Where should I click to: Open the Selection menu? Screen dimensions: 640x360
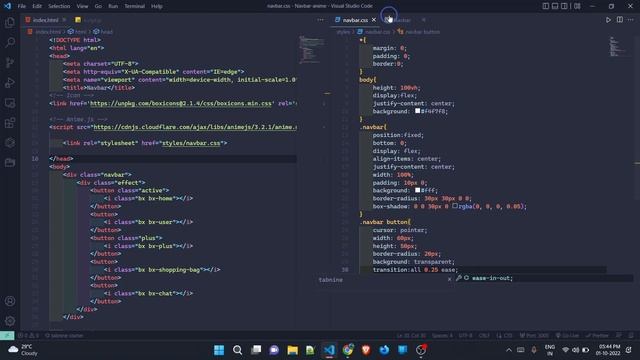click(x=59, y=6)
